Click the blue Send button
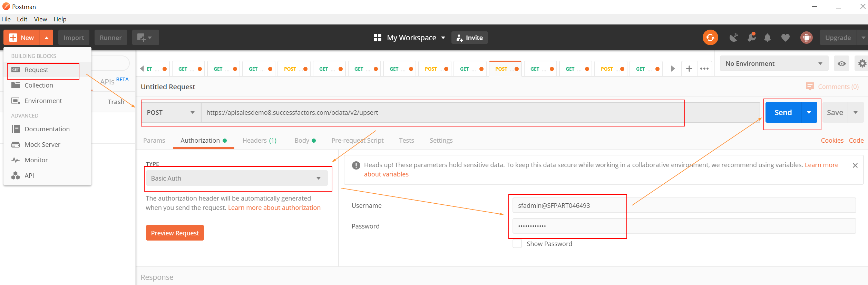 [783, 112]
